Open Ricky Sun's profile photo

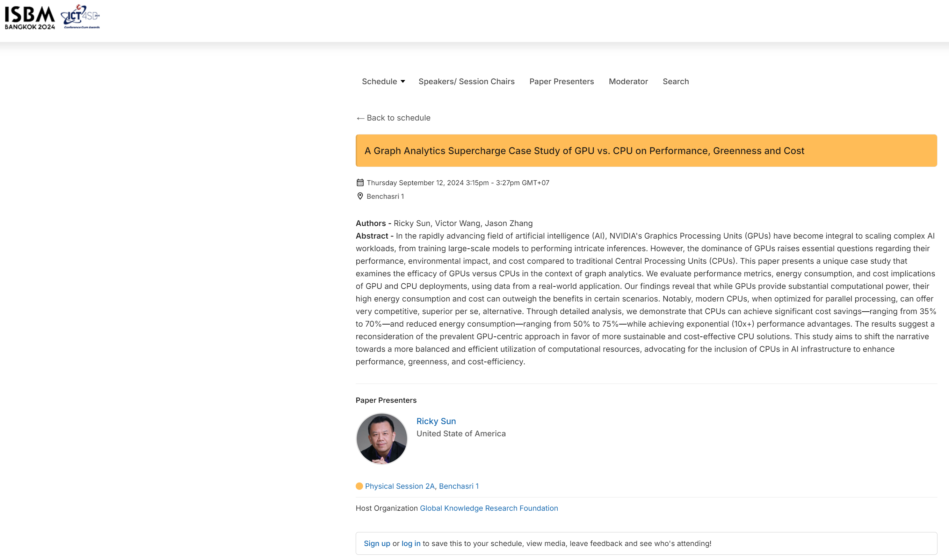(382, 438)
